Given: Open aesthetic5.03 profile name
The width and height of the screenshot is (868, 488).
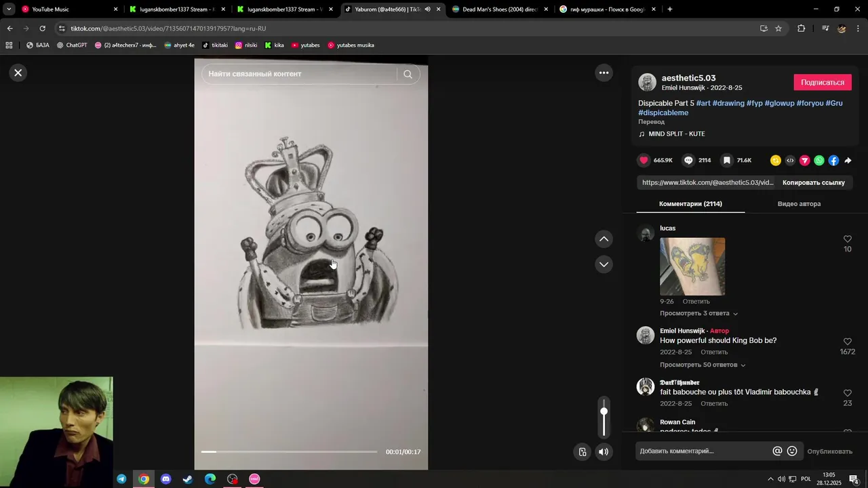Looking at the screenshot, I should coord(688,78).
